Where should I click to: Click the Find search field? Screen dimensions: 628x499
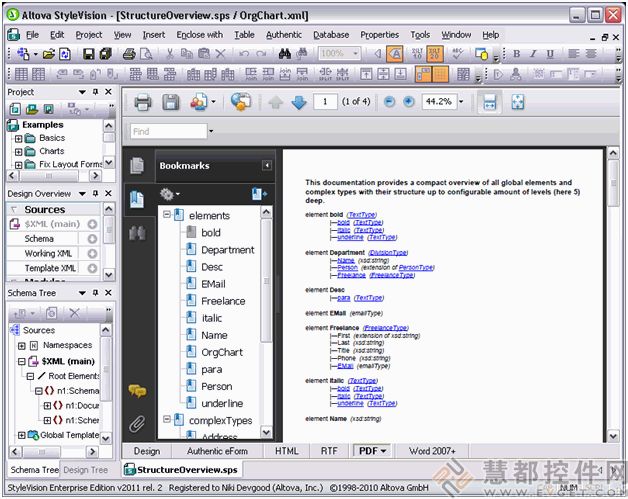click(x=168, y=131)
